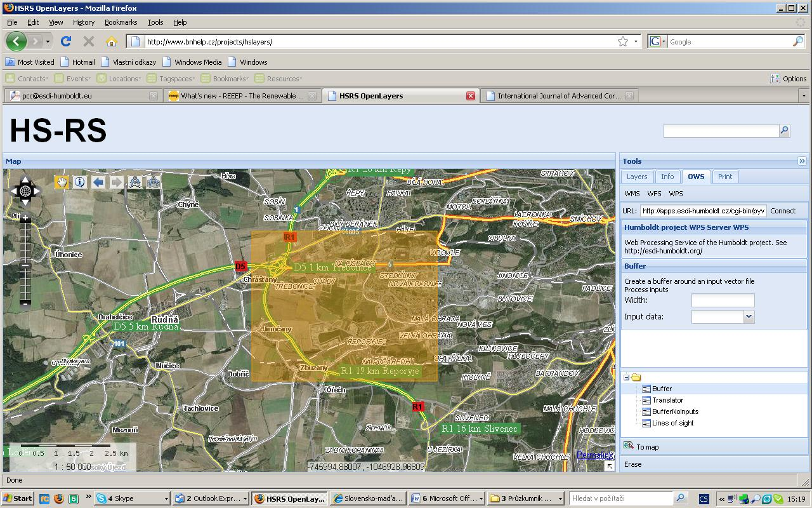Click the To map button

pos(642,447)
